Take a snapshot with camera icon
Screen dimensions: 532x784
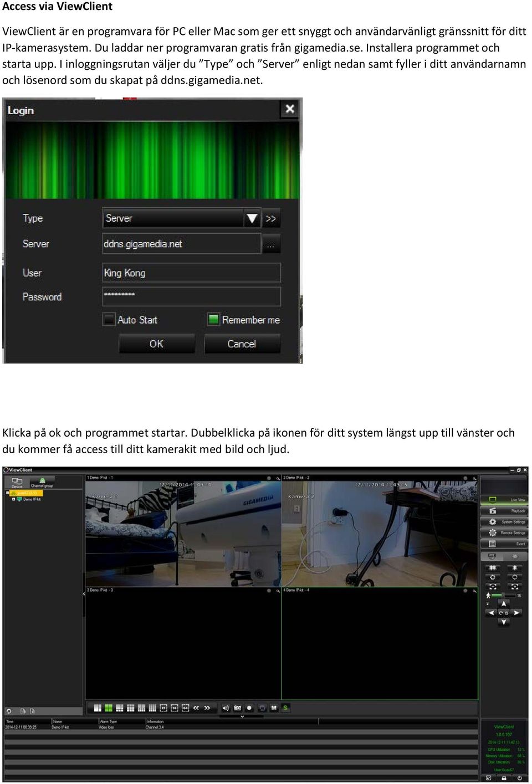238,708
